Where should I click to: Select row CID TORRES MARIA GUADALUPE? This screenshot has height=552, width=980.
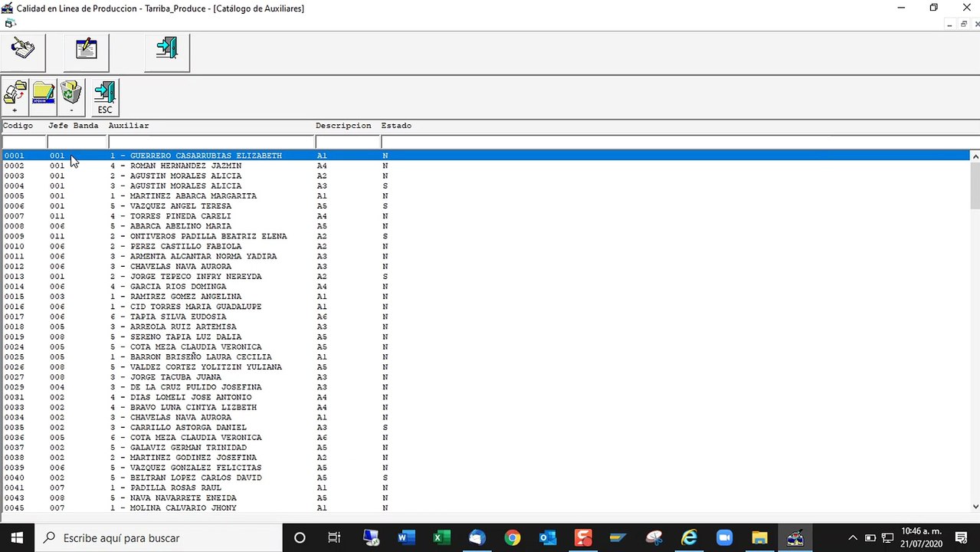[486, 307]
